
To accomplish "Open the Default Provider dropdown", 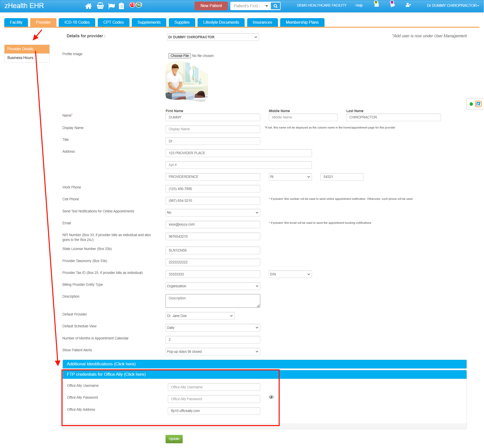I will [200, 316].
